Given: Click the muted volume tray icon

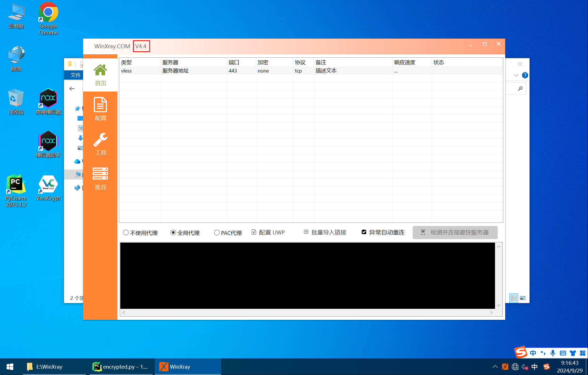Looking at the screenshot, I should (525, 367).
